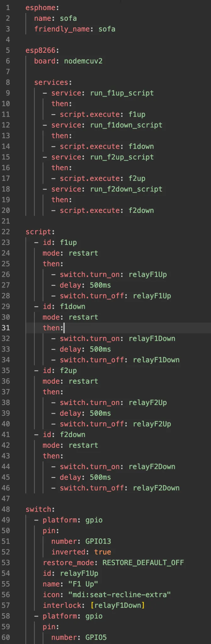Click 'number: GPIO13' line
The image size is (211, 644).
(81, 542)
